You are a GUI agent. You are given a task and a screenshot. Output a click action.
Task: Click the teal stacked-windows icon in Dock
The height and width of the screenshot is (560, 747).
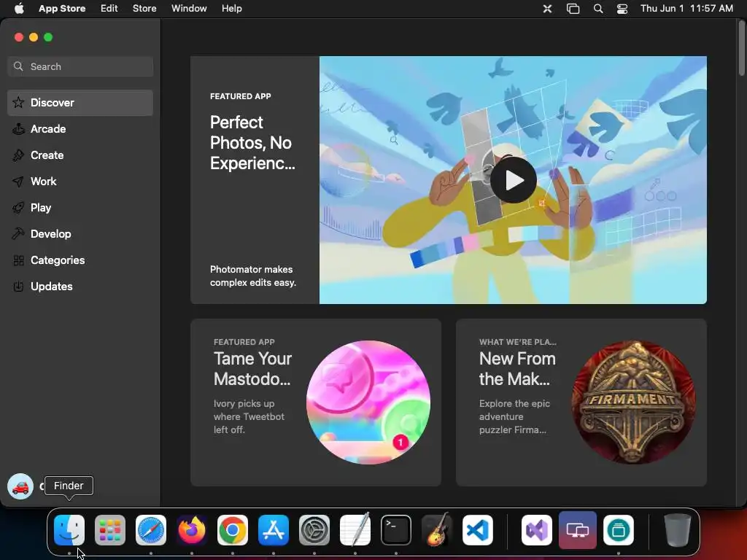tap(619, 530)
